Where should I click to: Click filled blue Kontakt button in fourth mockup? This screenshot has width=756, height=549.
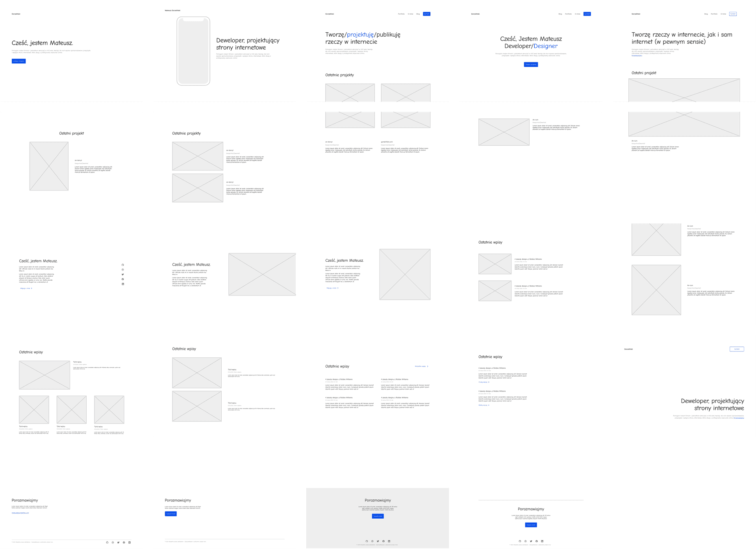point(587,14)
